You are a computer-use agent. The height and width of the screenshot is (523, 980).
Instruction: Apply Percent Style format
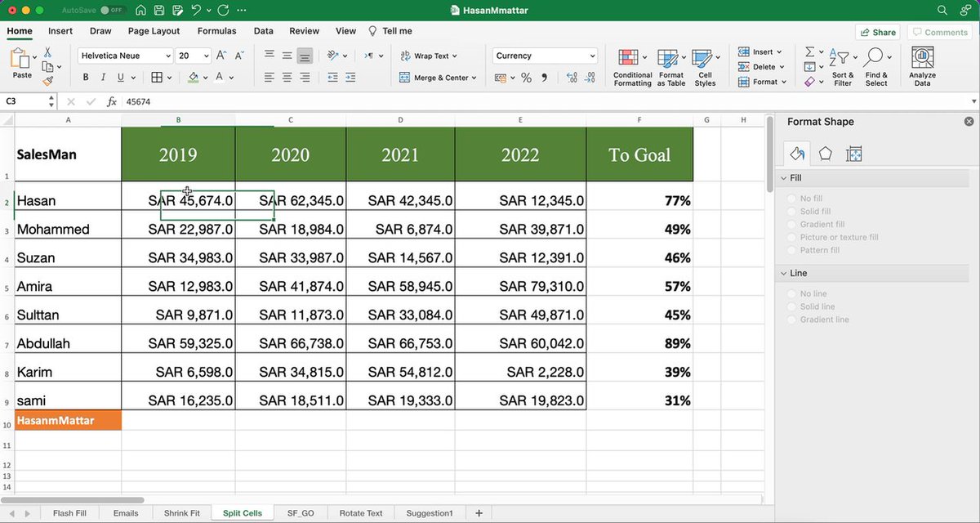pyautogui.click(x=526, y=78)
